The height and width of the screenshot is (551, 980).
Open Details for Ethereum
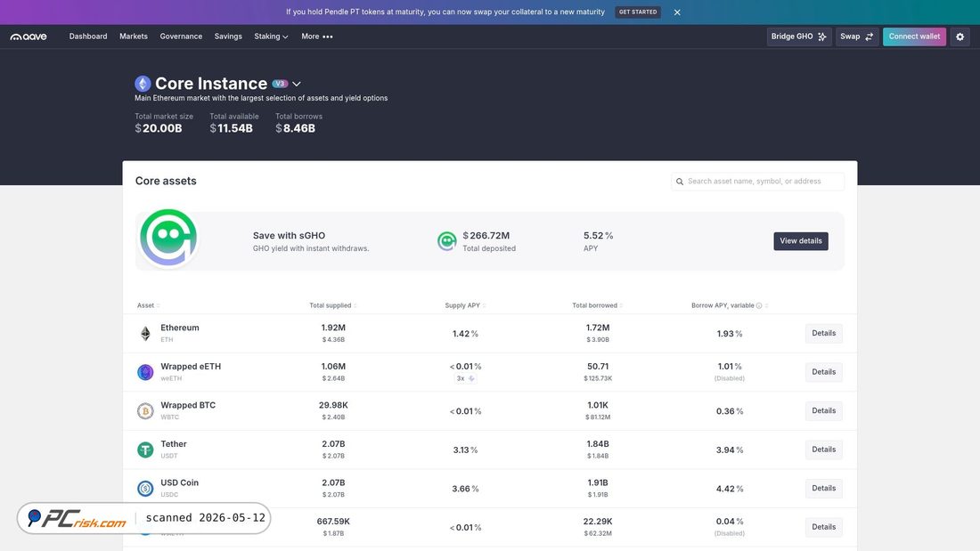(824, 334)
